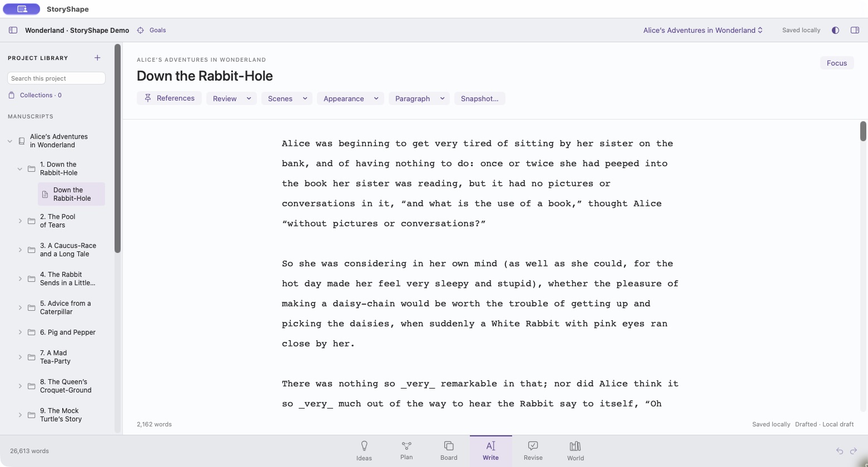Add new item to Project Library

click(97, 58)
